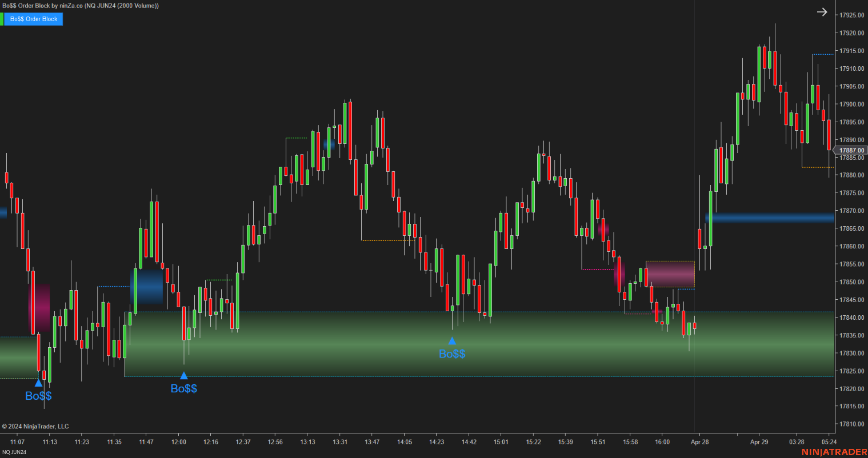This screenshot has height=458, width=868.
Task: Click the Apr 29 time axis label
Action: [759, 441]
